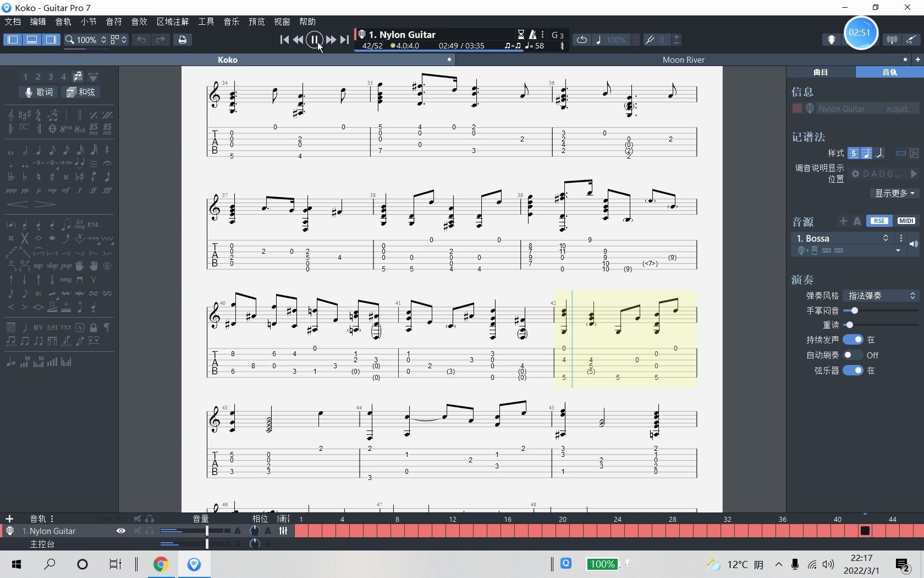Select the slap effect icon
This screenshot has height=578, width=924.
click(x=52, y=266)
